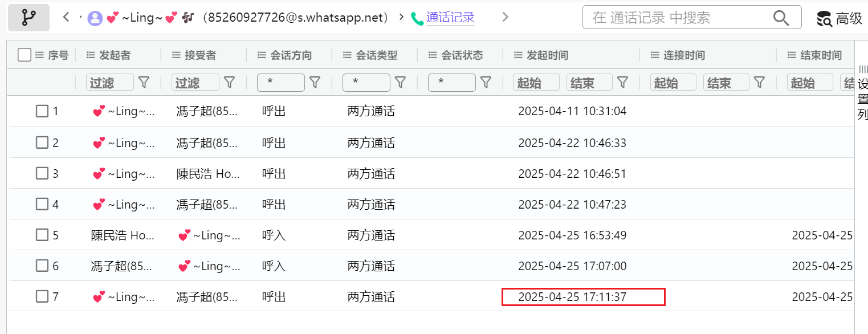Click filter funnel icon in 会话方向 column
The width and height of the screenshot is (868, 334).
tap(315, 83)
